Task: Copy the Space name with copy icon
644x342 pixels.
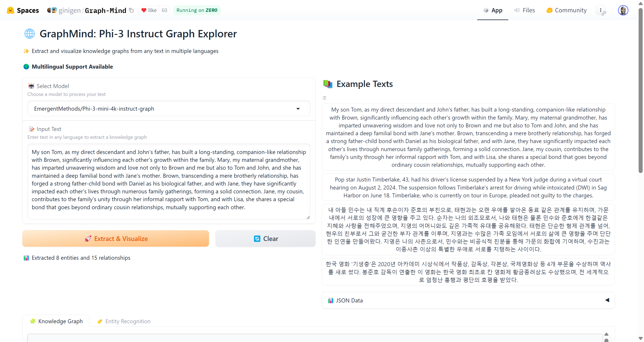Action: pos(131,10)
